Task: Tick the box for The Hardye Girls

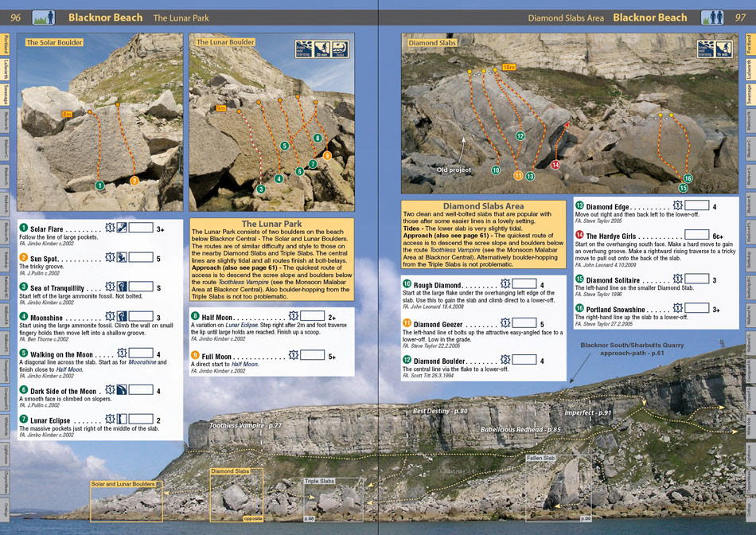Action: coord(696,234)
